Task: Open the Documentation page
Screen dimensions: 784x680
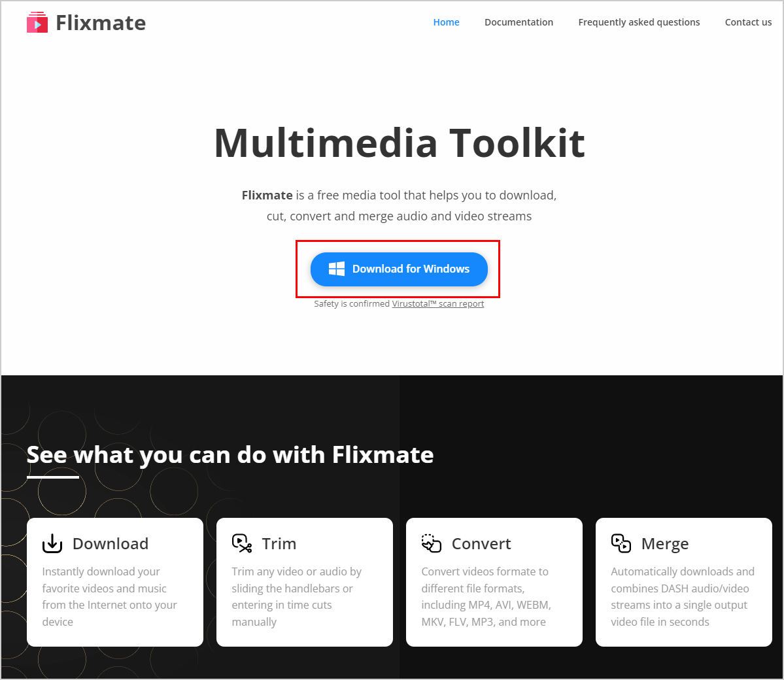Action: tap(519, 22)
